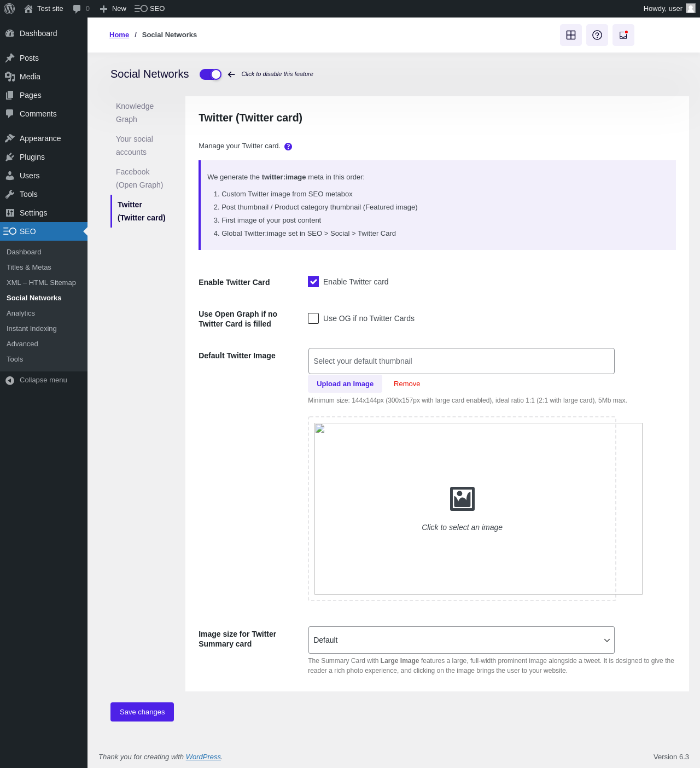Screen dimensions: 700x768
Task: Open the WordPress footer link
Action: 203,757
